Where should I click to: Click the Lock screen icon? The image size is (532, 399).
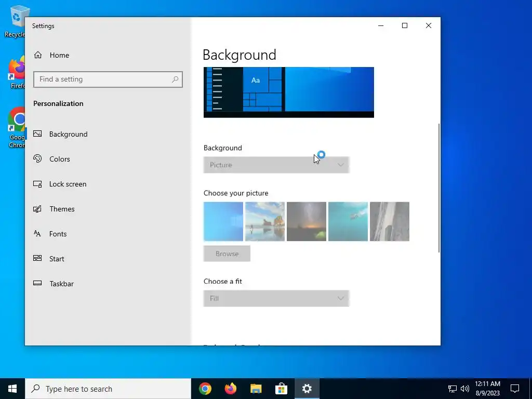tap(37, 184)
